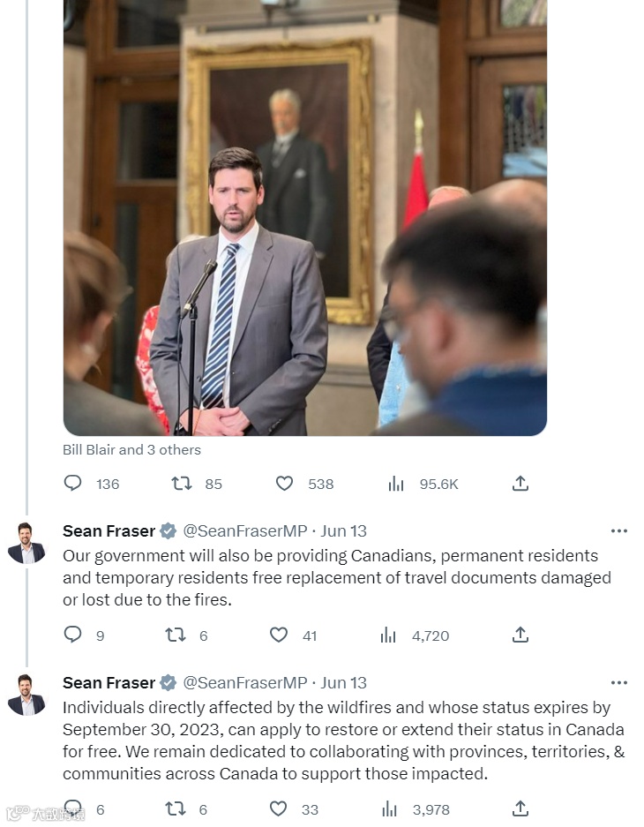The width and height of the screenshot is (644, 827).
Task: Visit @SeanFraserMP handle on travel documents tweet
Action: [x=245, y=530]
